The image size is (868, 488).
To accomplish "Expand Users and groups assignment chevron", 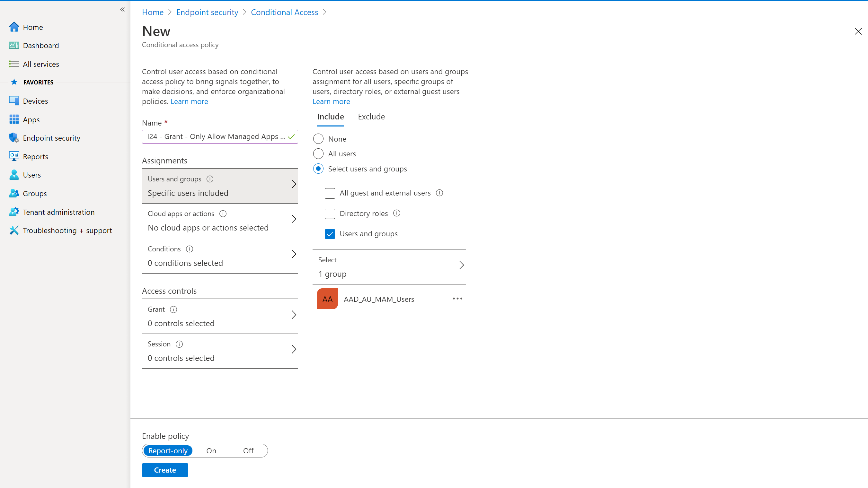I will pyautogui.click(x=294, y=184).
